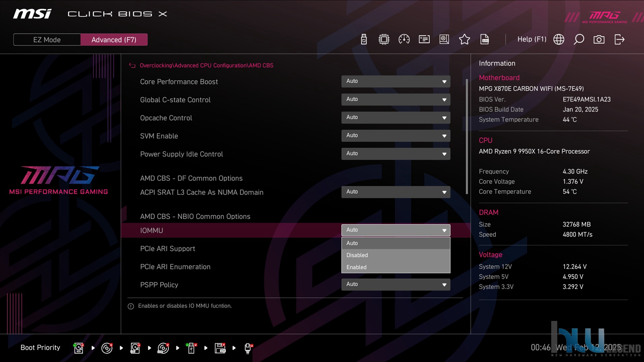Take a screenshot with the camera icon
The image size is (644, 362).
(x=599, y=39)
